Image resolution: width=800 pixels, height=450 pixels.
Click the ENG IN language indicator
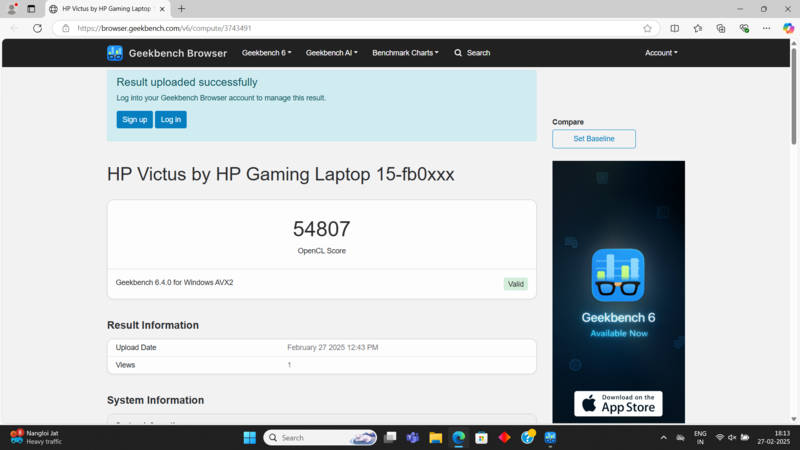pyautogui.click(x=700, y=437)
